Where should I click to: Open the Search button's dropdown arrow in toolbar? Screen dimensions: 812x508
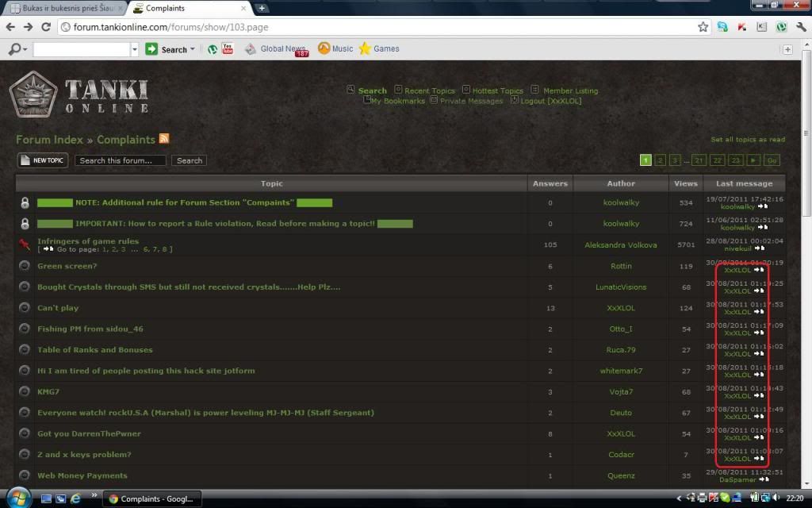coord(193,49)
